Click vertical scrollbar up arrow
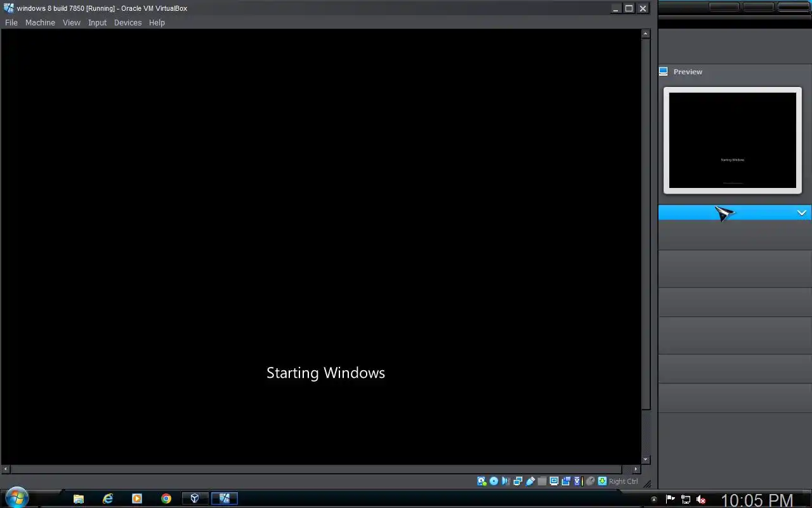Viewport: 812px width, 508px height. 646,34
